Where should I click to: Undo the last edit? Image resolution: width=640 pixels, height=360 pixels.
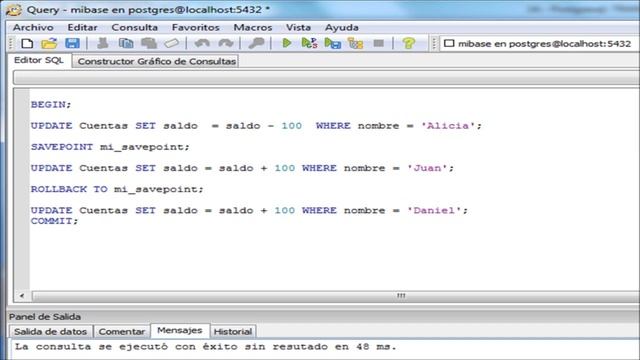point(202,43)
